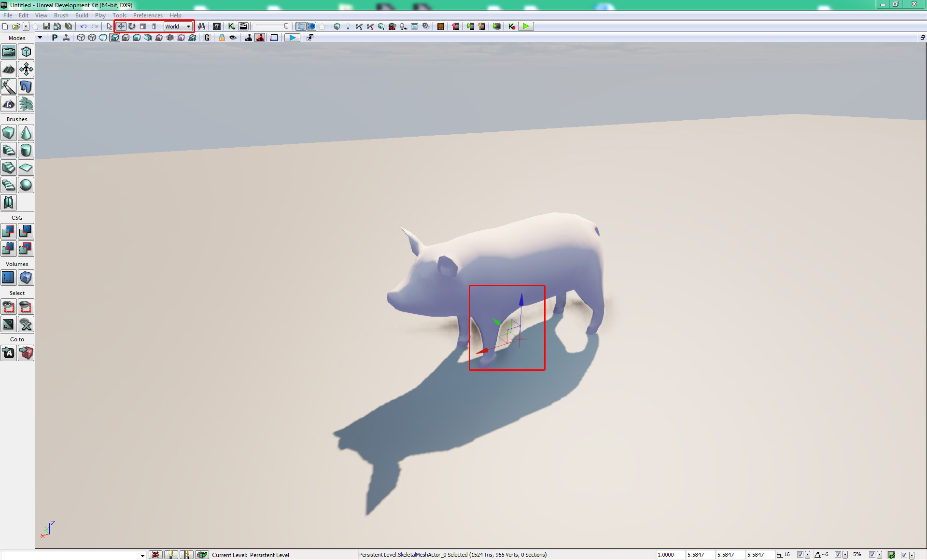Toggle Game View (G) button
This screenshot has width=927, height=560.
[207, 38]
